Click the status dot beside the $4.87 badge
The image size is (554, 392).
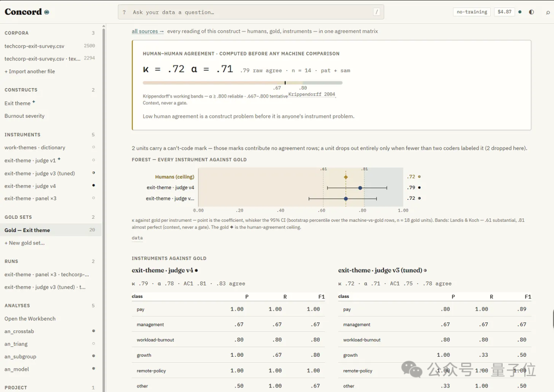point(520,12)
